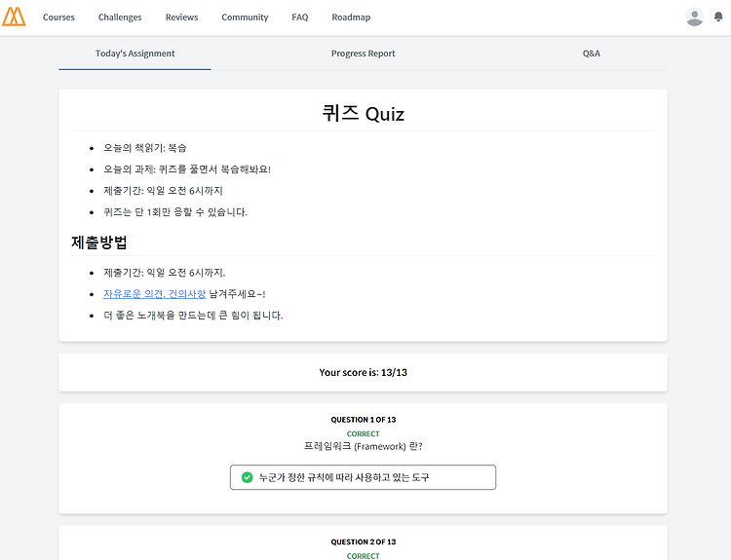Follow the 자유로운 의견, 건의사항 link
This screenshot has width=731, height=560.
pyautogui.click(x=154, y=294)
